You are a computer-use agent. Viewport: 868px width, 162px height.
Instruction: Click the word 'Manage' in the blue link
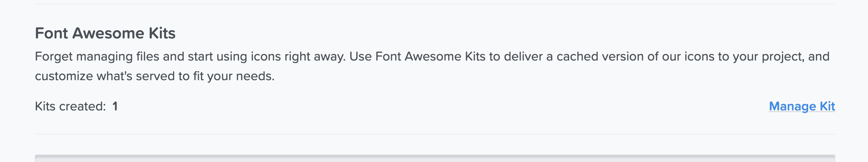tap(793, 106)
